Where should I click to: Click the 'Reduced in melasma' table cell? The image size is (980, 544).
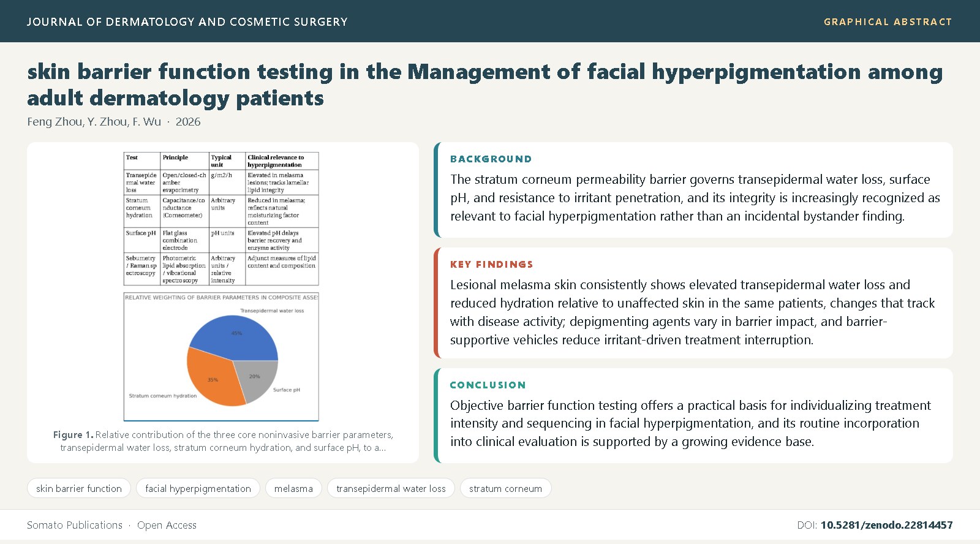(282, 211)
